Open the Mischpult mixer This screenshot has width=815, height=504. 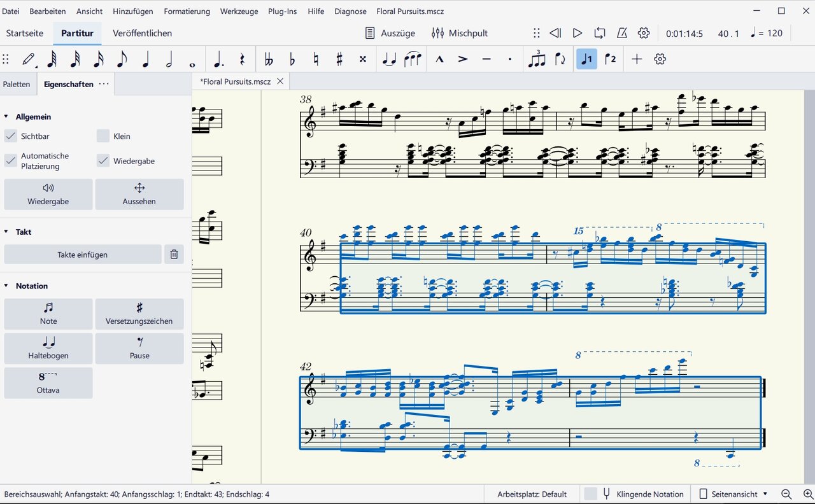point(460,33)
